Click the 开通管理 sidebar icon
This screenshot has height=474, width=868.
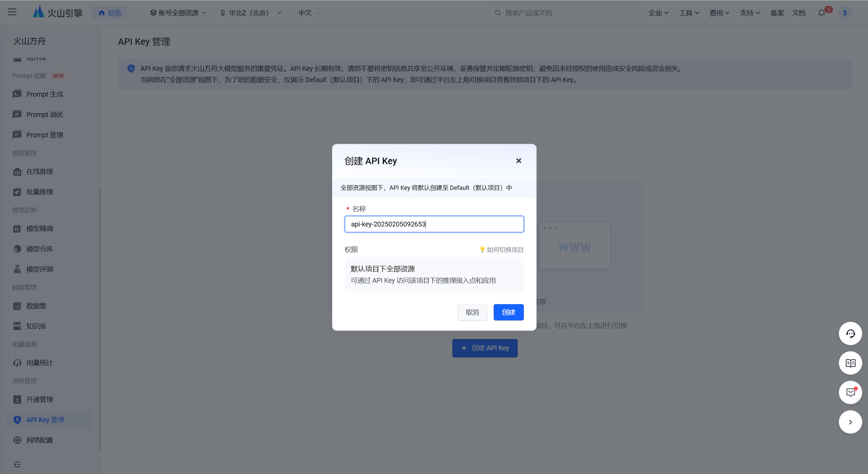[x=17, y=399]
